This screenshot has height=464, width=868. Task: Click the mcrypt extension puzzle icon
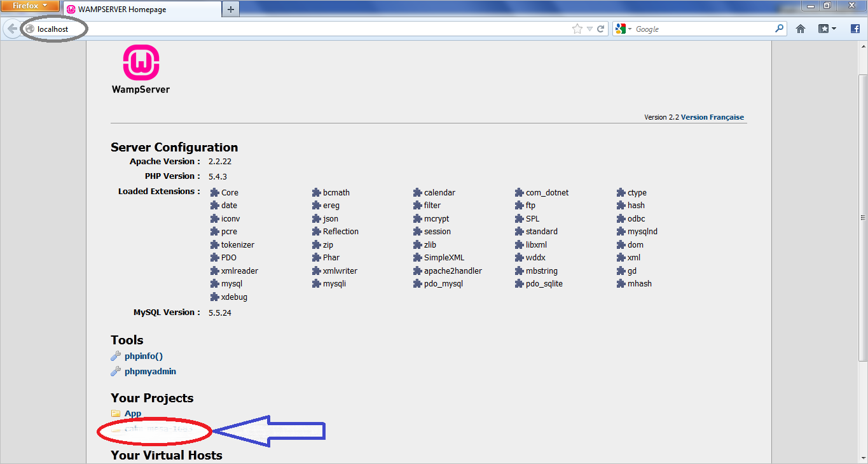(418, 218)
